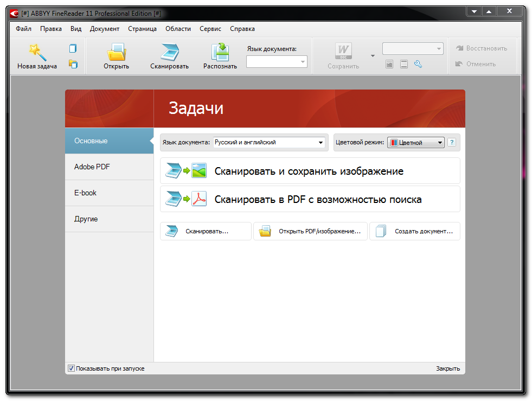Click the new document icon beside Новая задача
Image resolution: width=532 pixels, height=401 pixels.
tap(73, 48)
